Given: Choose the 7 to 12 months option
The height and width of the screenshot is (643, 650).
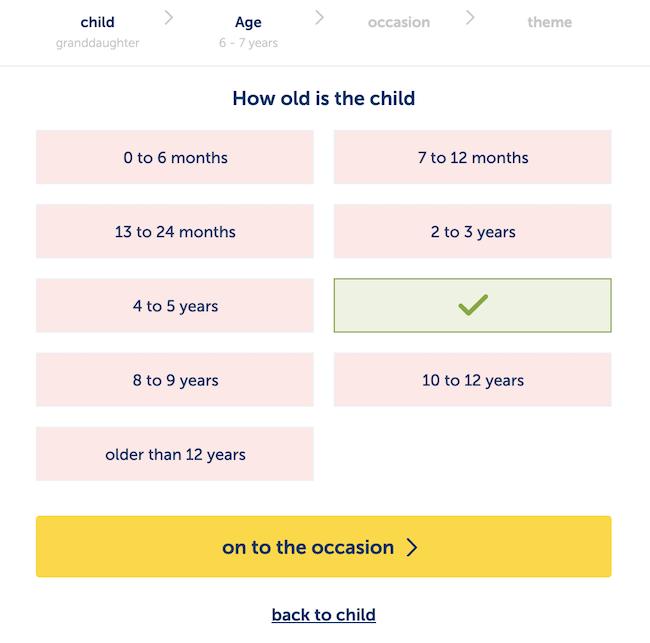Looking at the screenshot, I should pos(472,158).
